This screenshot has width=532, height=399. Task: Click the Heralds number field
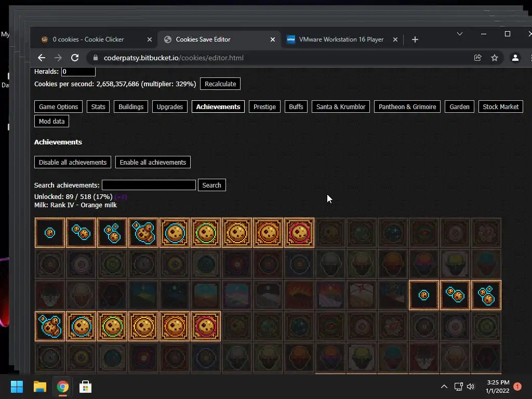[78, 72]
